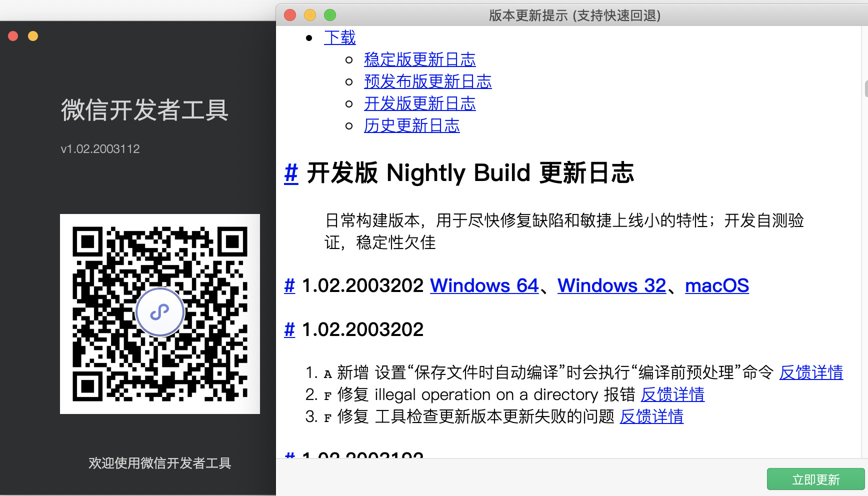The height and width of the screenshot is (496, 868).
Task: Open the 历史更新日志 link
Action: tap(412, 125)
